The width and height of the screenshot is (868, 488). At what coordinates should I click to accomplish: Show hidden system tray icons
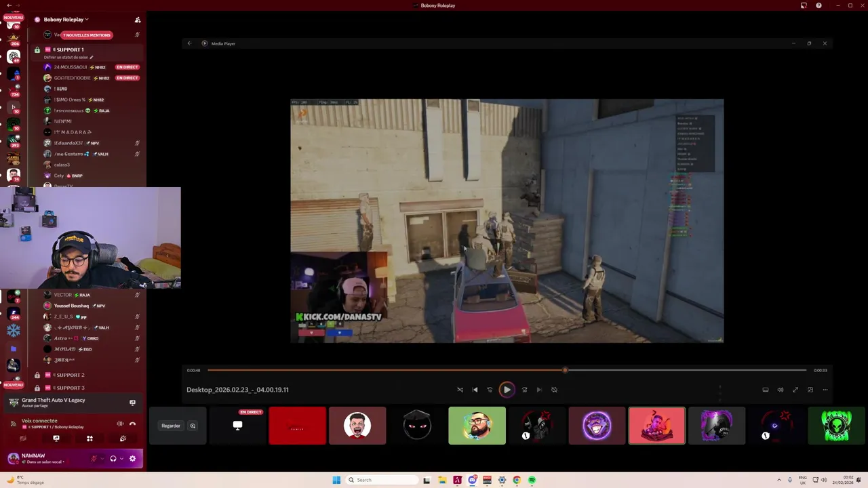coord(779,480)
